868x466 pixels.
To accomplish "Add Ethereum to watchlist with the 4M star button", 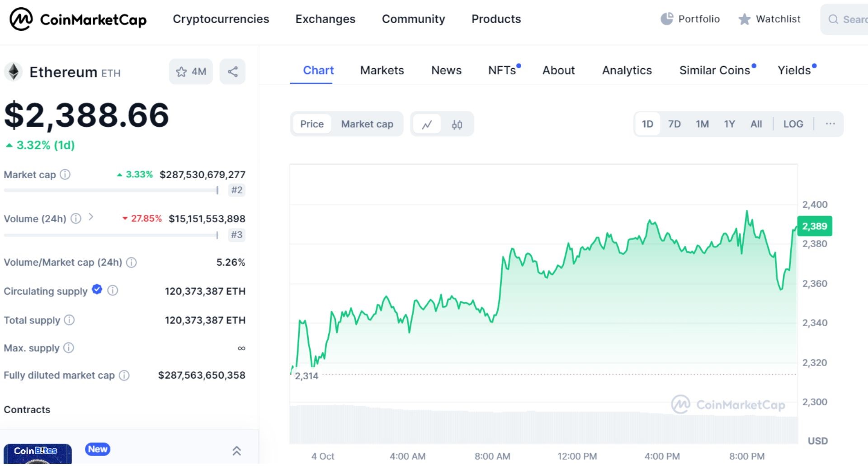I will (191, 71).
